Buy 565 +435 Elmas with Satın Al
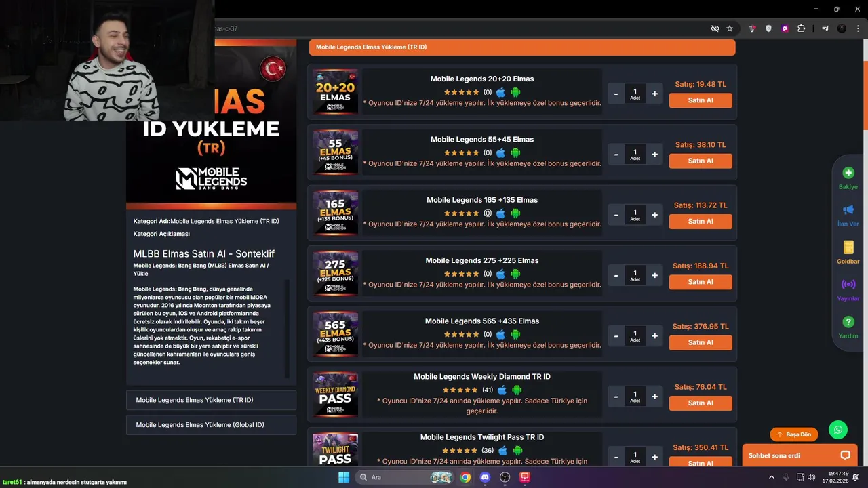The width and height of the screenshot is (868, 488). pos(701,342)
